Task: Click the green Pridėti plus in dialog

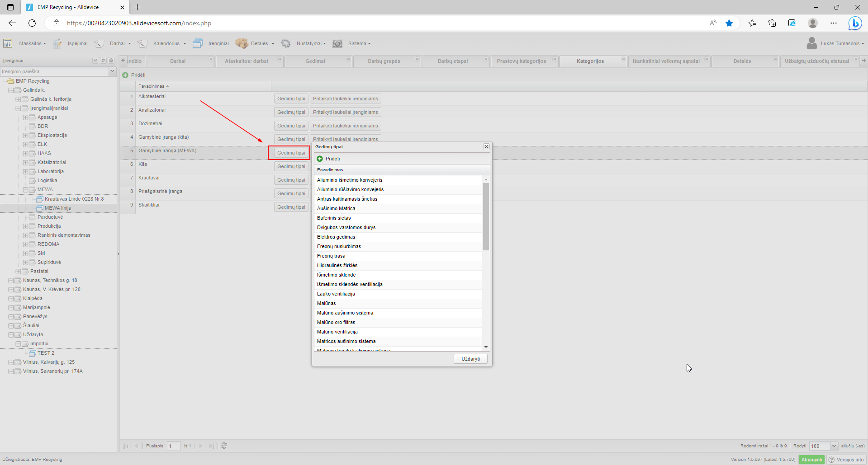Action: coord(320,159)
